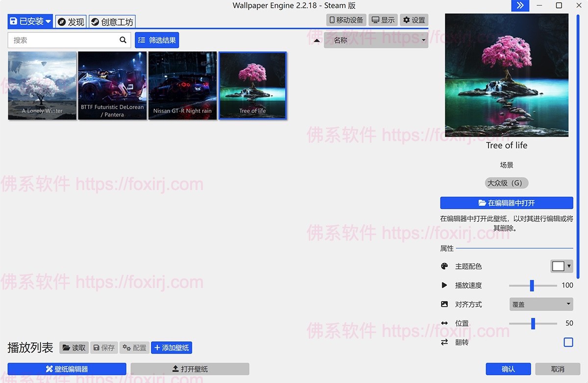The image size is (588, 383).
Task: Open Wallpaper Engine settings via gear icon
Action: [414, 20]
